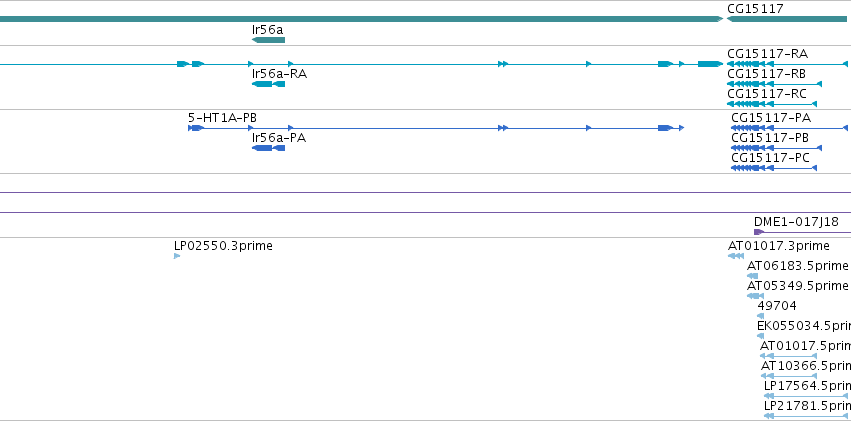Select the AT01017.3prime EST label
Viewport: 851px width, 421px height.
779,246
